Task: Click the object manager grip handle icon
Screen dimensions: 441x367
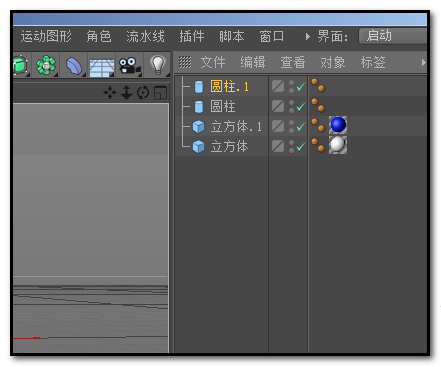Action: tap(185, 62)
